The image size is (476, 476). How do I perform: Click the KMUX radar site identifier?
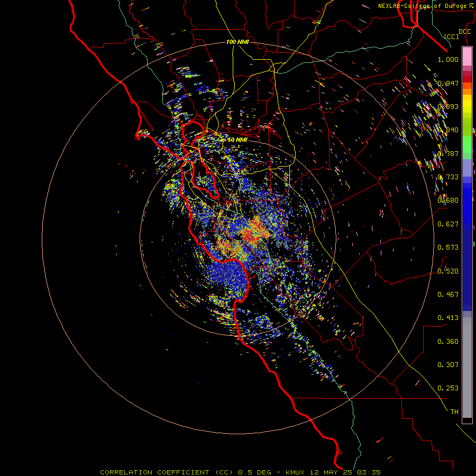pyautogui.click(x=296, y=472)
